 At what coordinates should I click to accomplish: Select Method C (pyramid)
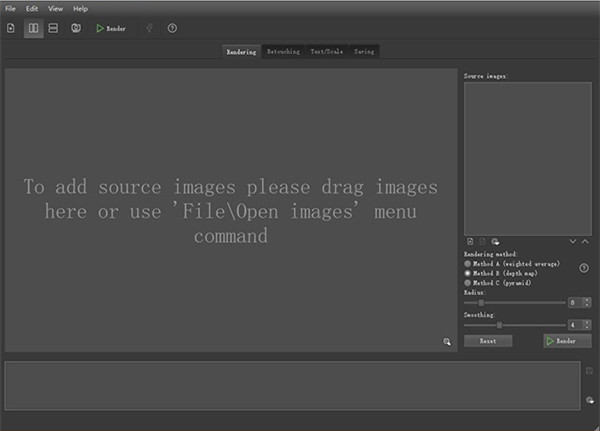point(468,282)
